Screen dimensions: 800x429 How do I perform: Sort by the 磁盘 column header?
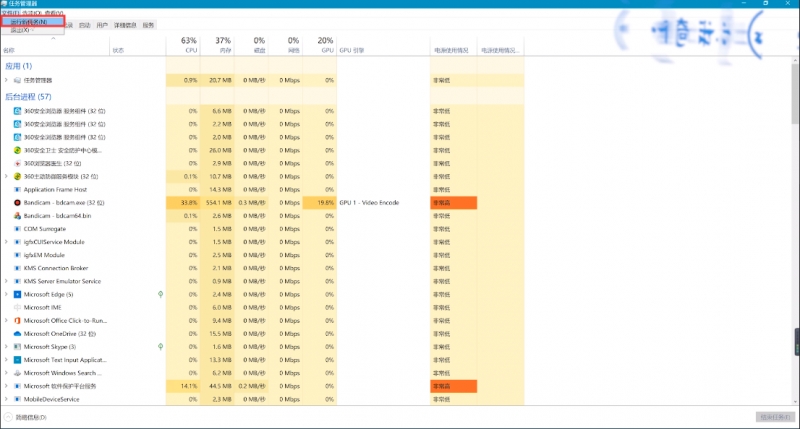coord(252,45)
